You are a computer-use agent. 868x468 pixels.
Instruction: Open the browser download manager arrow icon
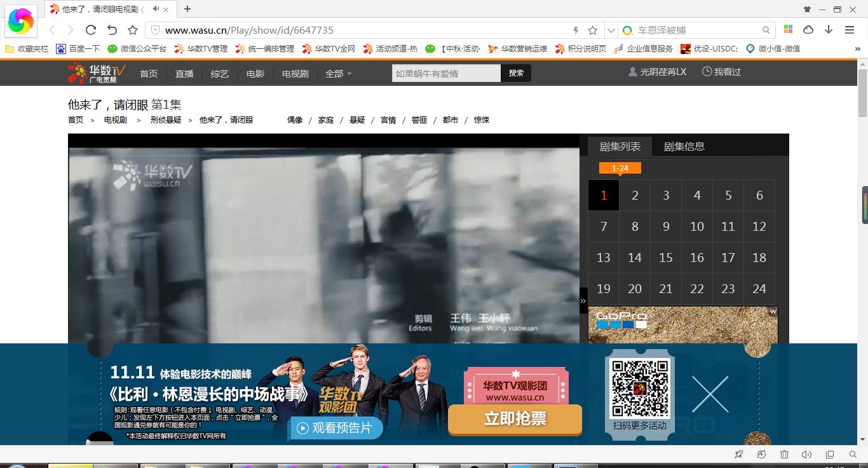click(830, 29)
